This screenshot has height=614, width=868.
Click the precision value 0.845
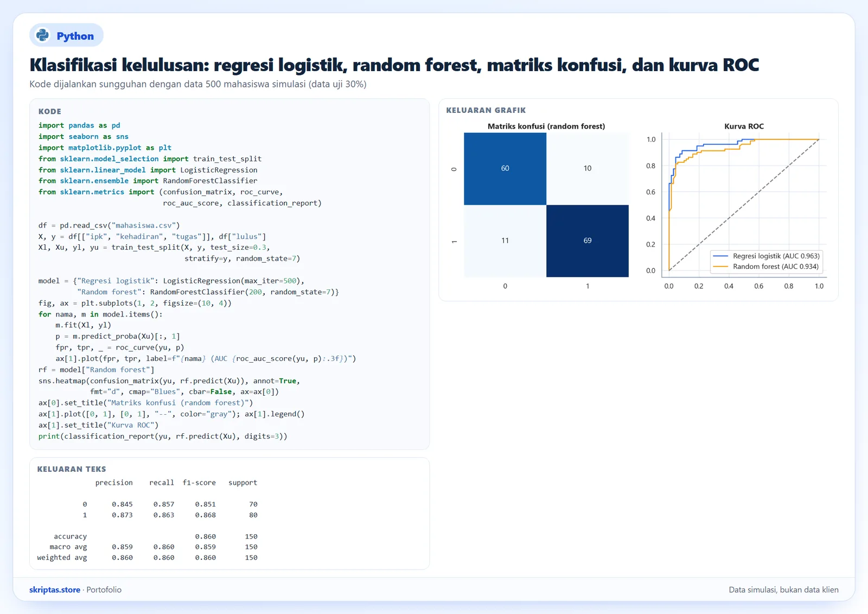pos(122,504)
